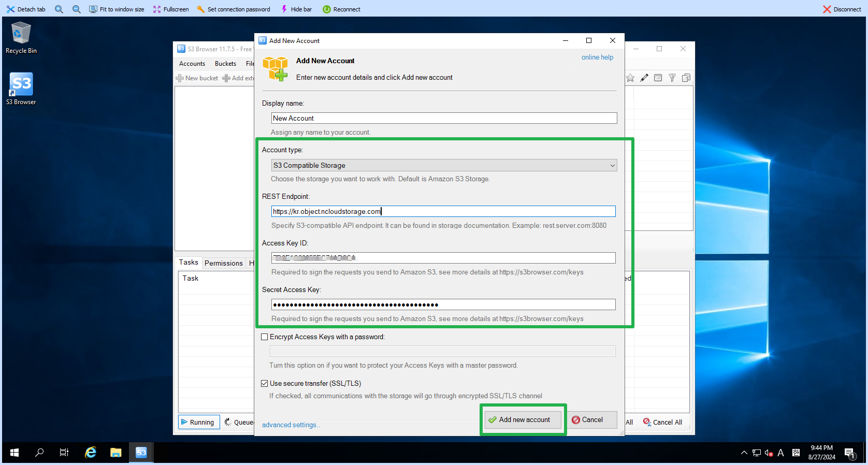Open the Action Center notifications icon
Screen dimensions: 868x465
(850, 453)
